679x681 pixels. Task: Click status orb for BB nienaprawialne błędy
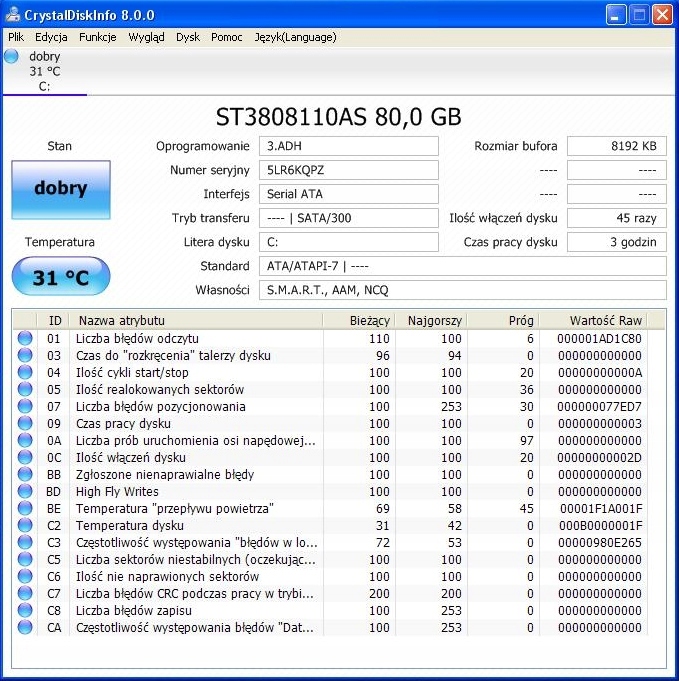click(x=25, y=474)
